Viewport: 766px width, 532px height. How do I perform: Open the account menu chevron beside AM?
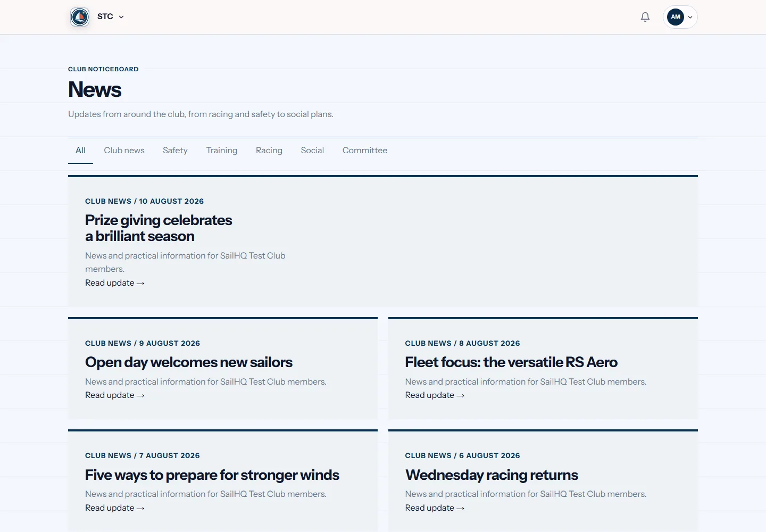point(690,17)
